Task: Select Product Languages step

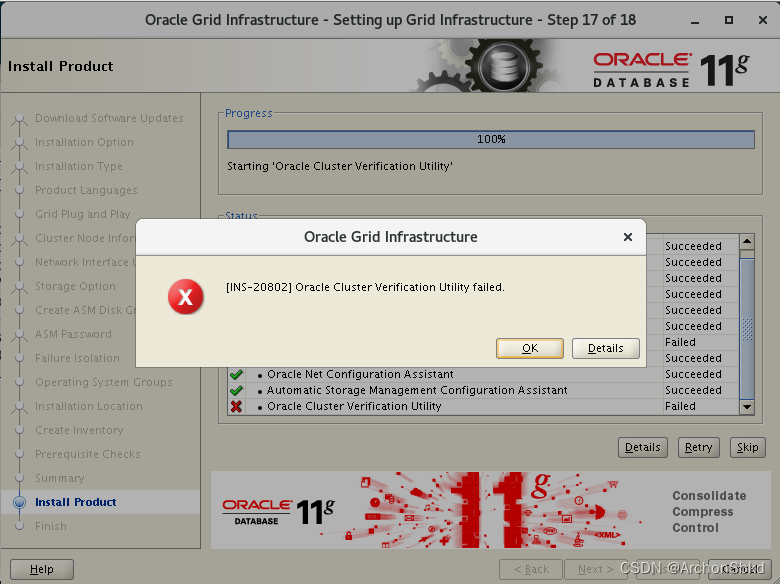Action: coord(86,190)
